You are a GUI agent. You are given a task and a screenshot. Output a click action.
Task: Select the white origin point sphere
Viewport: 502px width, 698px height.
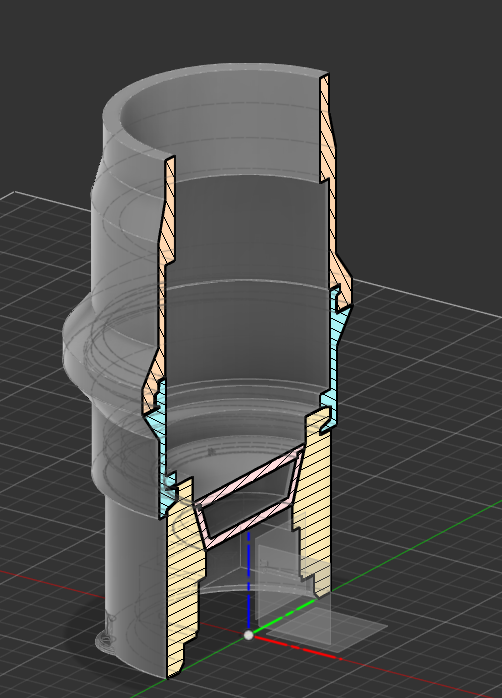(x=249, y=635)
